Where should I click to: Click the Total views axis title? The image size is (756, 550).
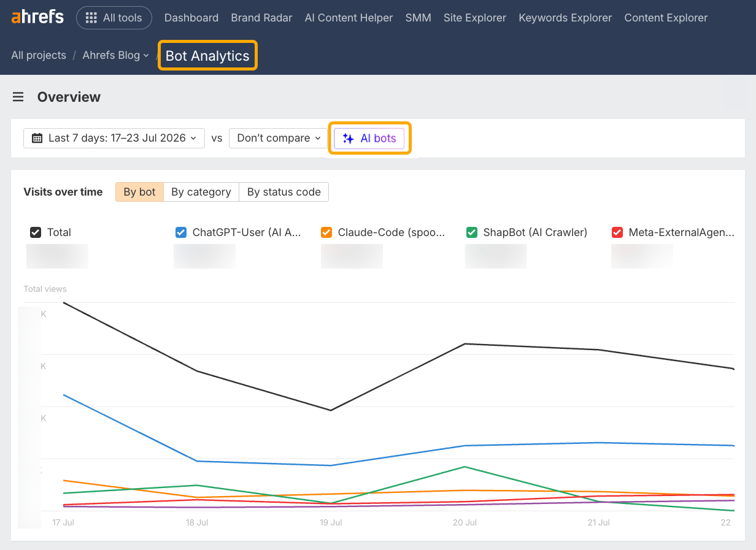[x=45, y=289]
